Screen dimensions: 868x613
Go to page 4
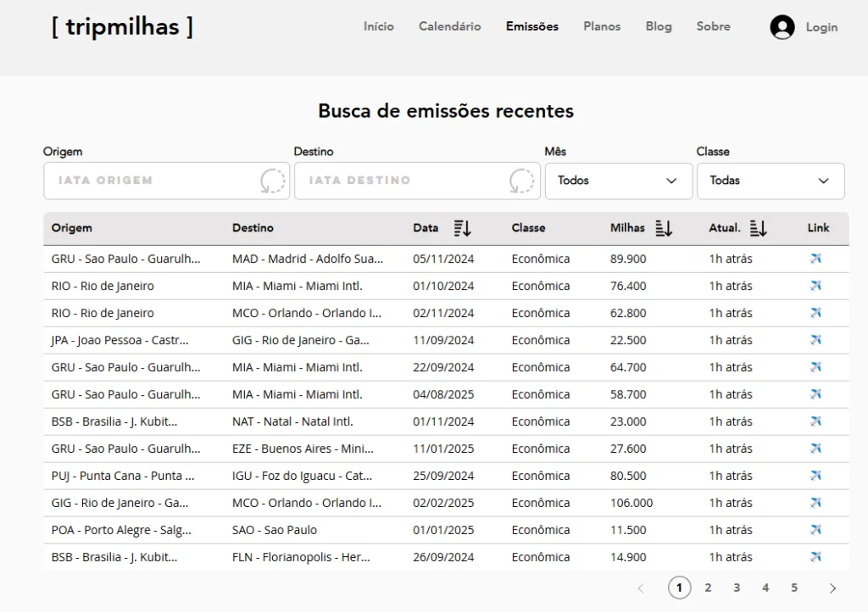click(x=765, y=588)
